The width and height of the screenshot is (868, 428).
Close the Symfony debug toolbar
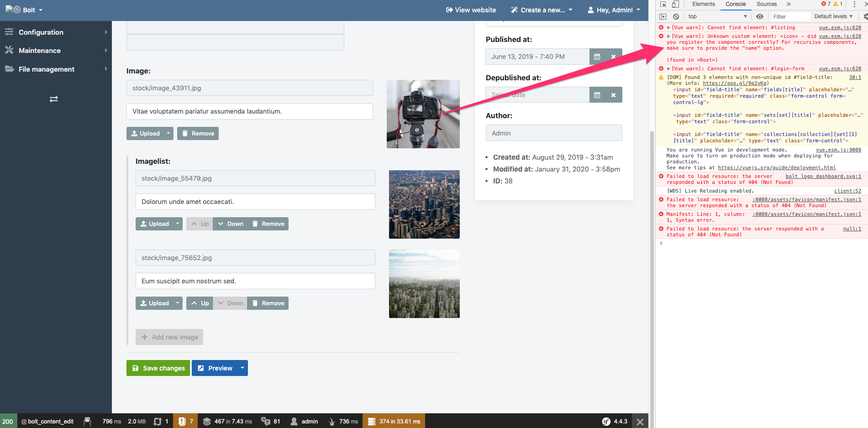[x=640, y=422]
